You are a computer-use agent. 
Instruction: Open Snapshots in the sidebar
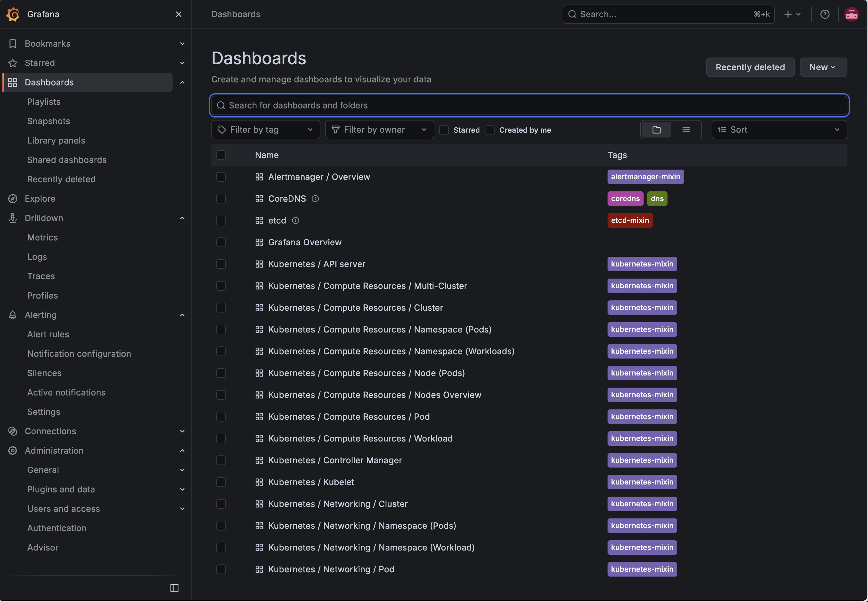(49, 121)
